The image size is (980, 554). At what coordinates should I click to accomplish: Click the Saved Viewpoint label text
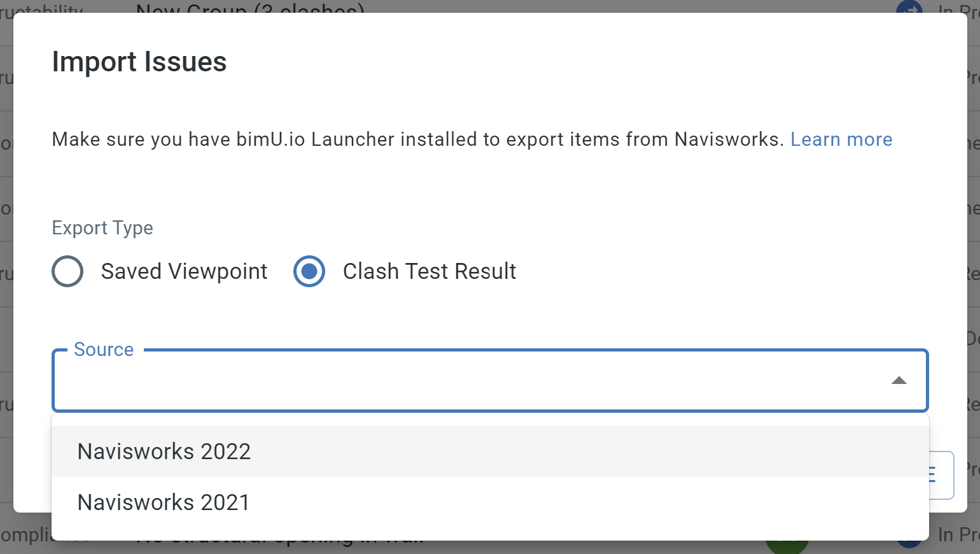coord(184,271)
